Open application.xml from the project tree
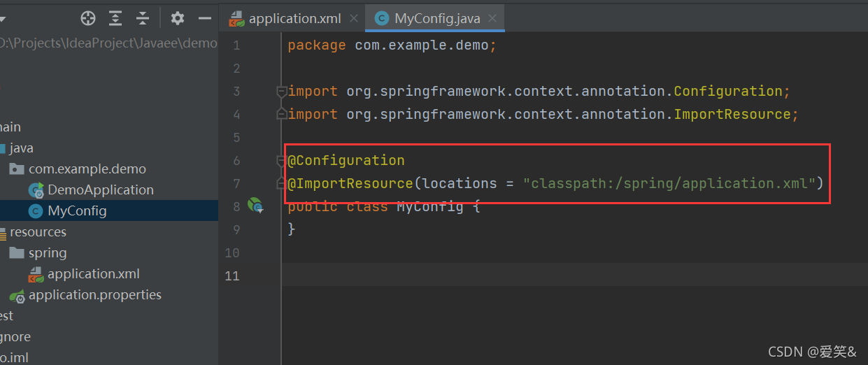 click(93, 274)
